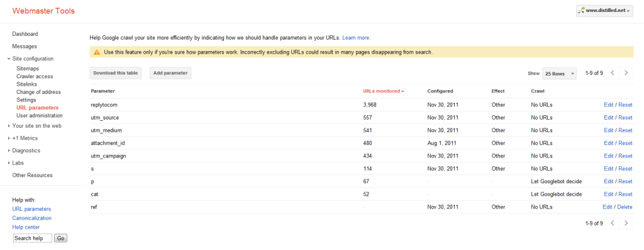Edit the s parameter
This screenshot has height=250, width=644.
[x=608, y=169]
